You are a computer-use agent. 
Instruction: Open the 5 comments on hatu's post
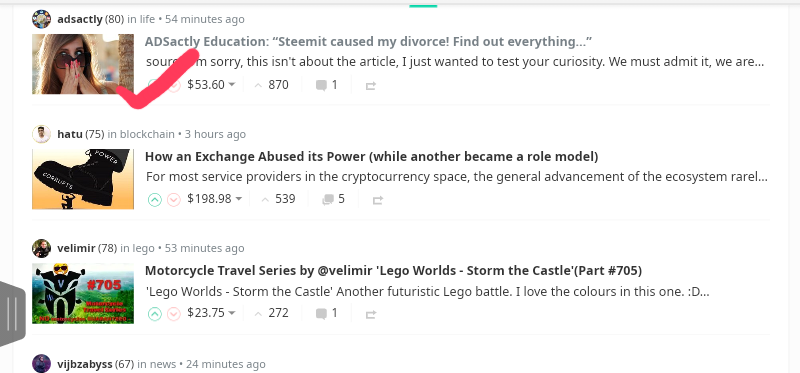[x=333, y=199]
